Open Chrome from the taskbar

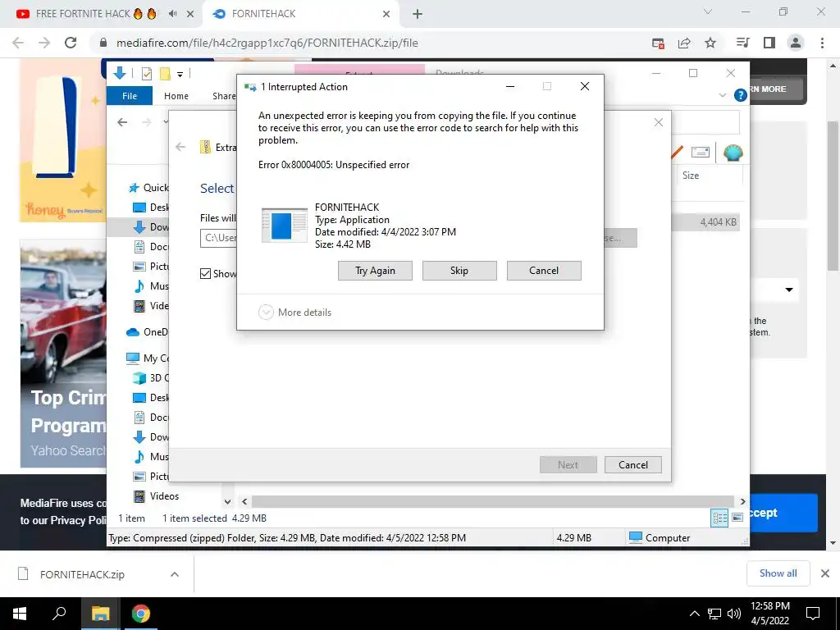click(141, 614)
